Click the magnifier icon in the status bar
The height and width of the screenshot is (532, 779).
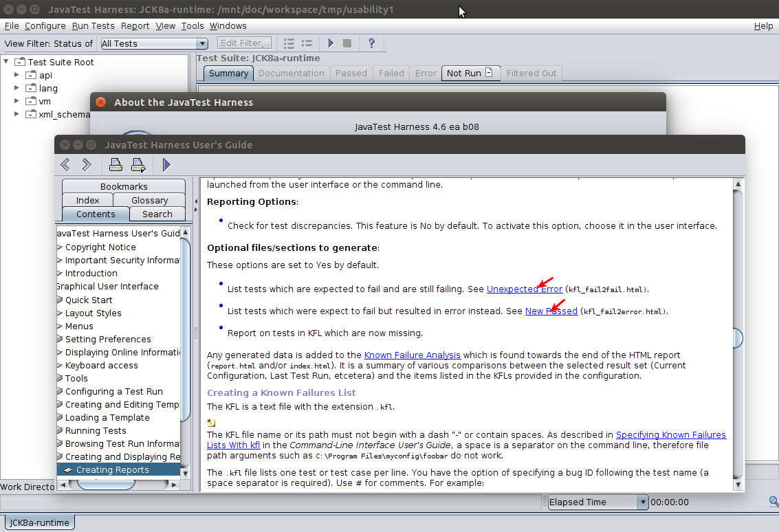[x=773, y=502]
